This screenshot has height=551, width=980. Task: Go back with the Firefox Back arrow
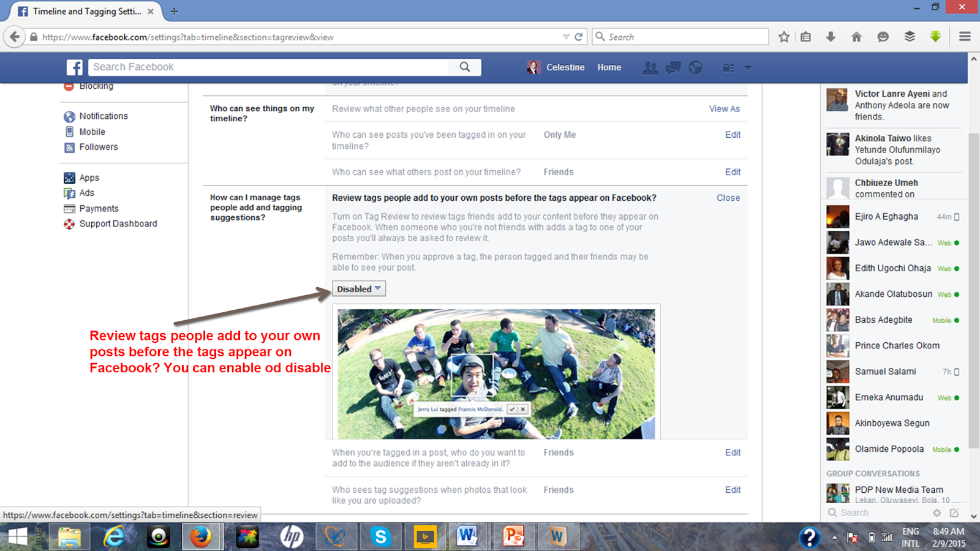15,37
